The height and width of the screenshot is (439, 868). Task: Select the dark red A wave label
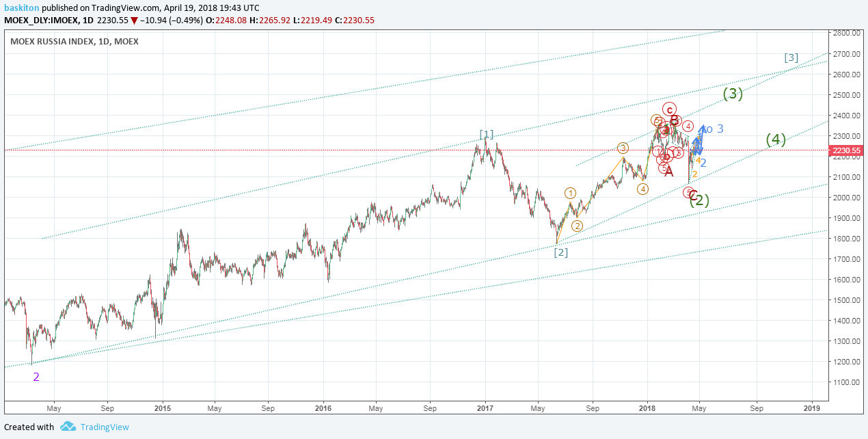click(669, 171)
